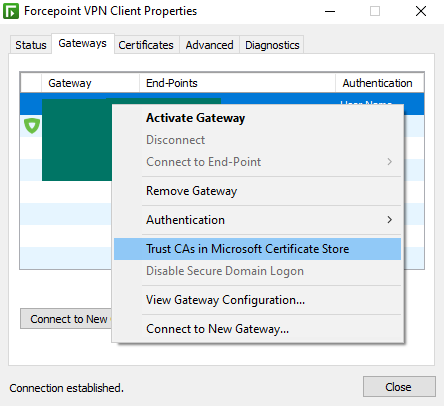Screen dimensions: 444x406
Task: Minimize the VPN Client Properties window
Action: tap(330, 11)
